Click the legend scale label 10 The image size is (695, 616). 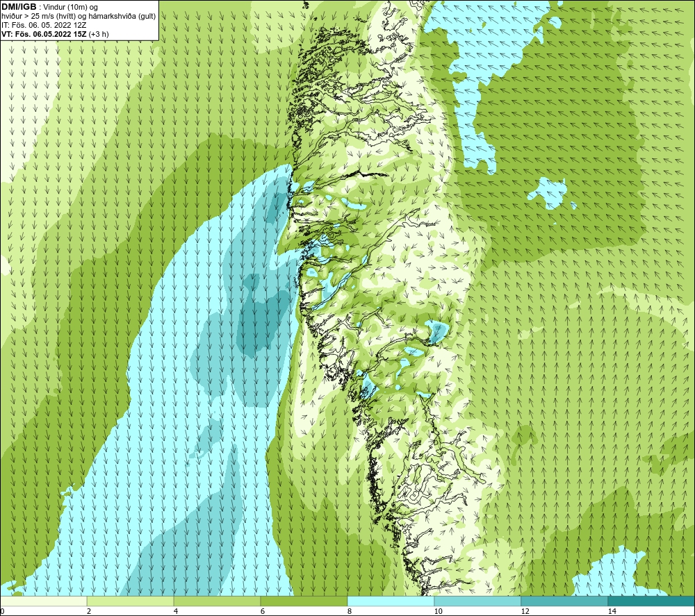[x=438, y=611]
